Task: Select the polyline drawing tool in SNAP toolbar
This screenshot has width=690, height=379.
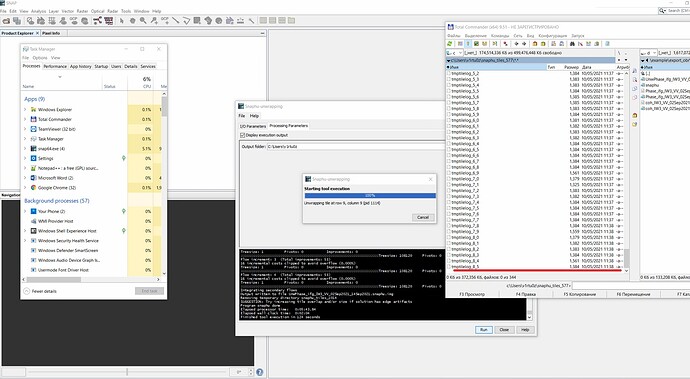Action: click(x=186, y=21)
